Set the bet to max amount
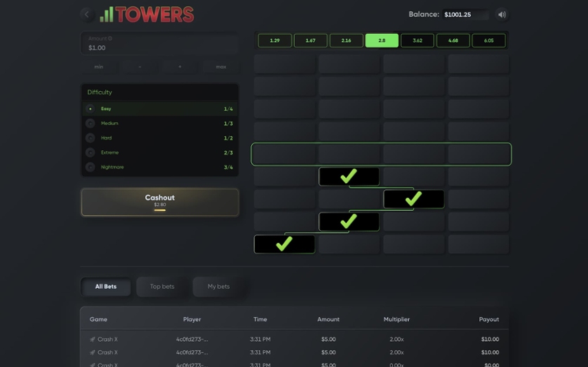Image resolution: width=588 pixels, height=367 pixels. point(220,67)
